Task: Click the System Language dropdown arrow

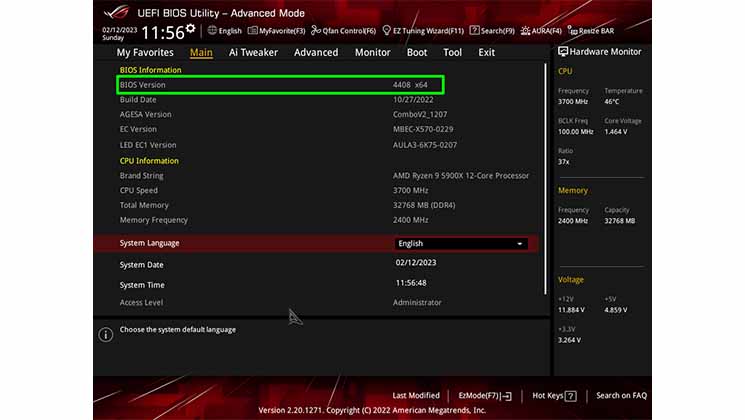Action: coord(520,244)
